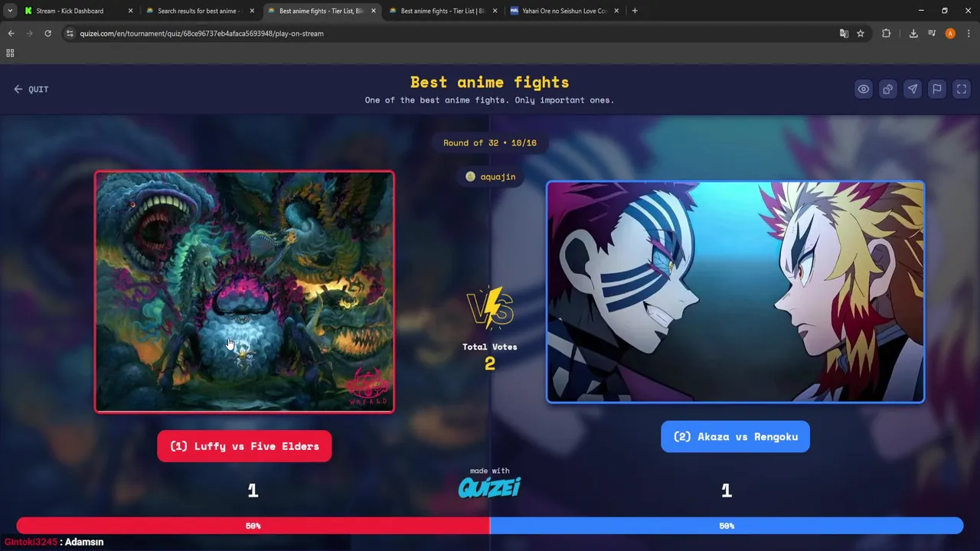Click the aquajin user badge
This screenshot has height=551, width=980.
490,177
